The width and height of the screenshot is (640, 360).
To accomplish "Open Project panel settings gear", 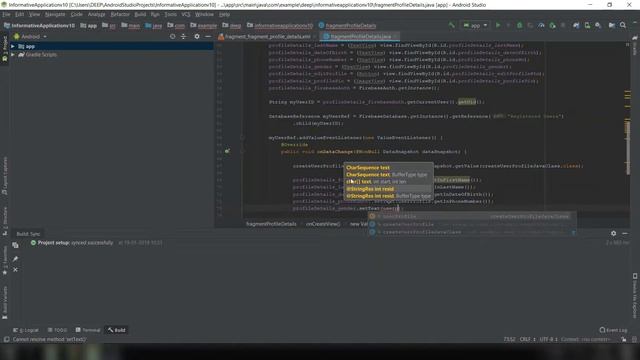I will [x=197, y=36].
